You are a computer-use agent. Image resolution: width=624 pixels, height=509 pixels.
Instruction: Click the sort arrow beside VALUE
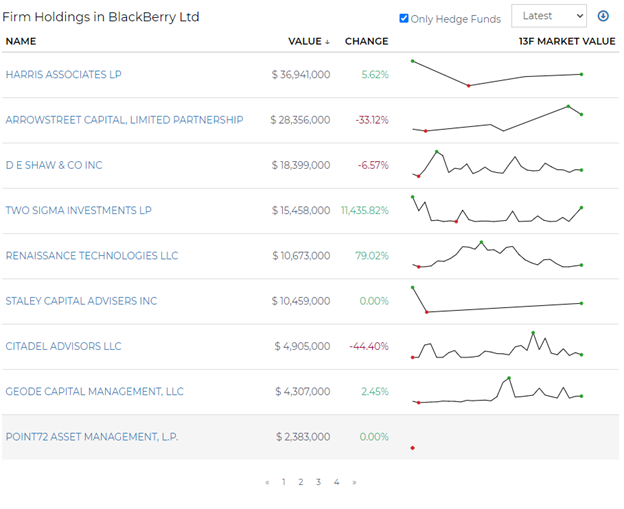(327, 42)
